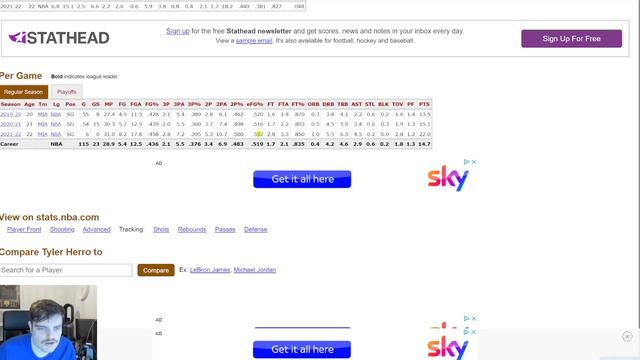Open the Defense tracking link

point(256,230)
